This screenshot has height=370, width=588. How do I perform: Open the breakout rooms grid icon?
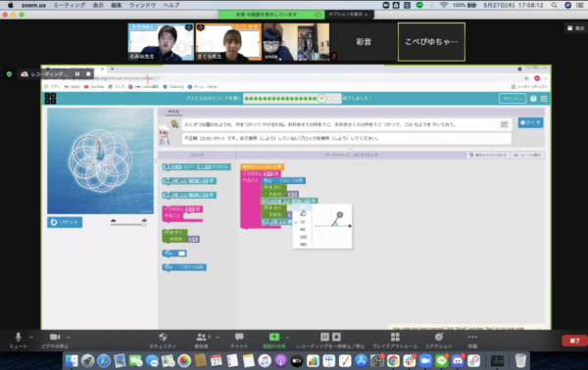click(x=395, y=337)
